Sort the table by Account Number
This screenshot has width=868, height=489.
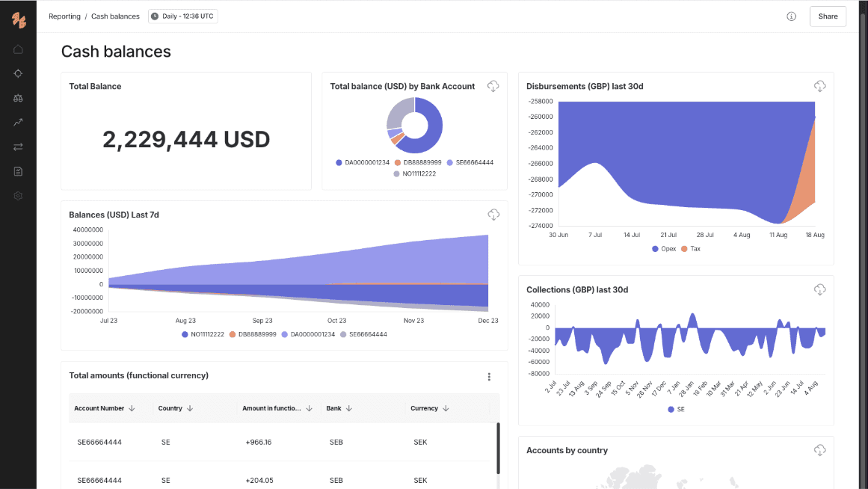click(x=105, y=408)
